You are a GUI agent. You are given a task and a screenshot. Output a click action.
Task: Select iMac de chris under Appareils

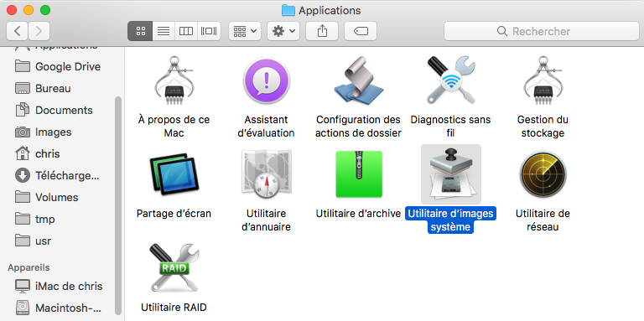(58, 286)
